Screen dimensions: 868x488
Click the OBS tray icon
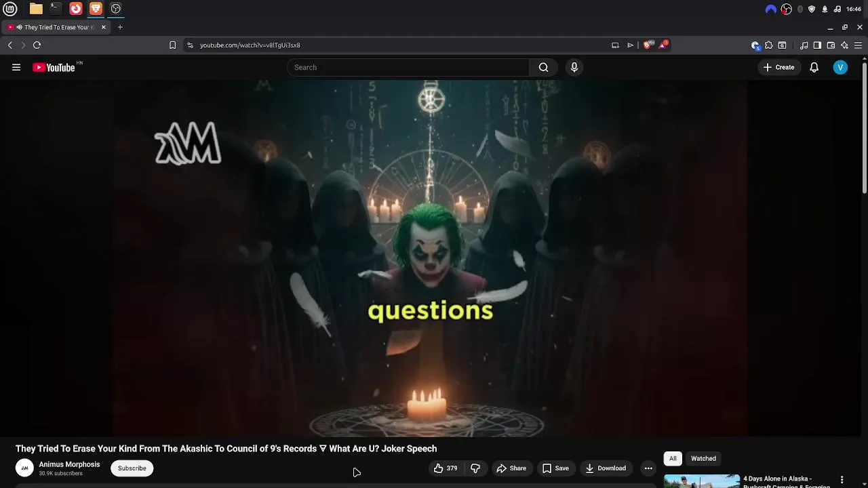(787, 9)
